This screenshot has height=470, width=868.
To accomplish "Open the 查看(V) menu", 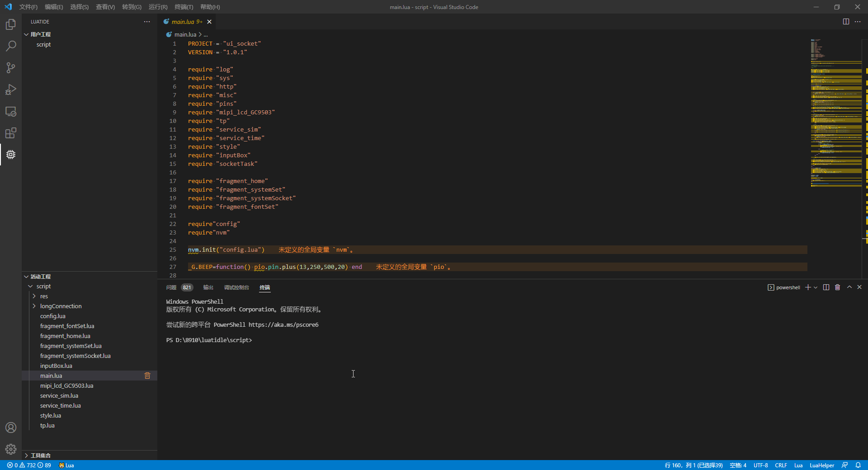I will [x=105, y=7].
